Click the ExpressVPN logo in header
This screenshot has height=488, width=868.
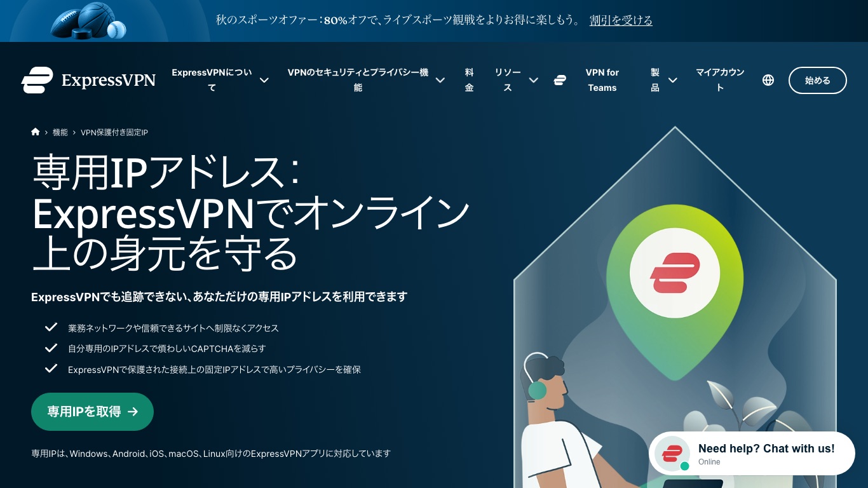pos(88,80)
